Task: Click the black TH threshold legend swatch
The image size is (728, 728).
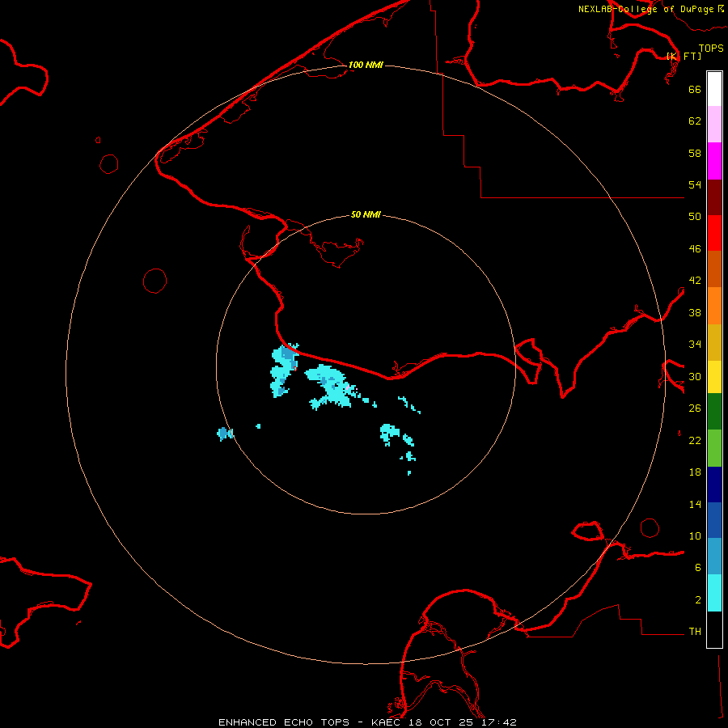Action: point(714,629)
